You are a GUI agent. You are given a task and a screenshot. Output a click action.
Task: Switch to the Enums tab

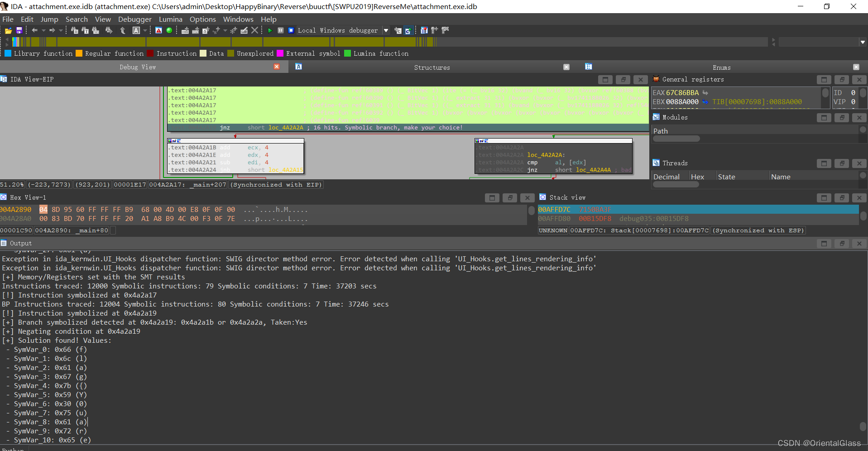point(721,67)
